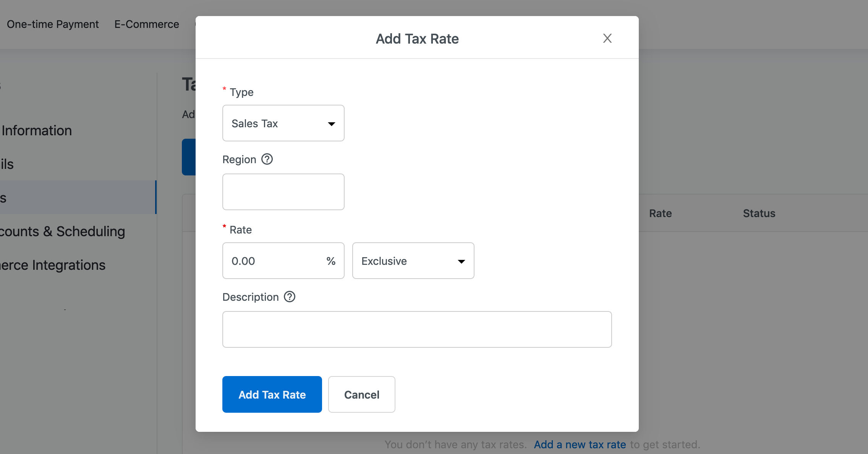
Task: Select the Information sidebar item
Action: click(x=37, y=131)
